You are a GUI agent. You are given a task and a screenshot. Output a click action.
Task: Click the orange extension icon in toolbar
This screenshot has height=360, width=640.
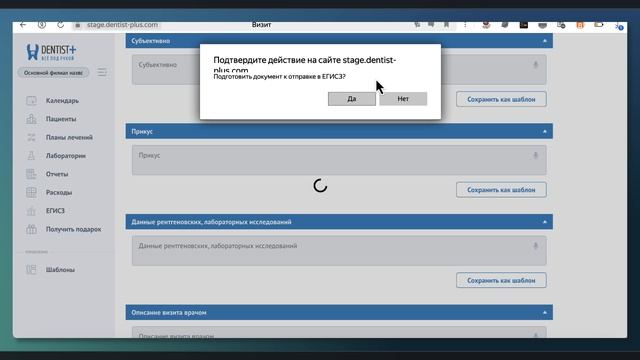coord(580,25)
